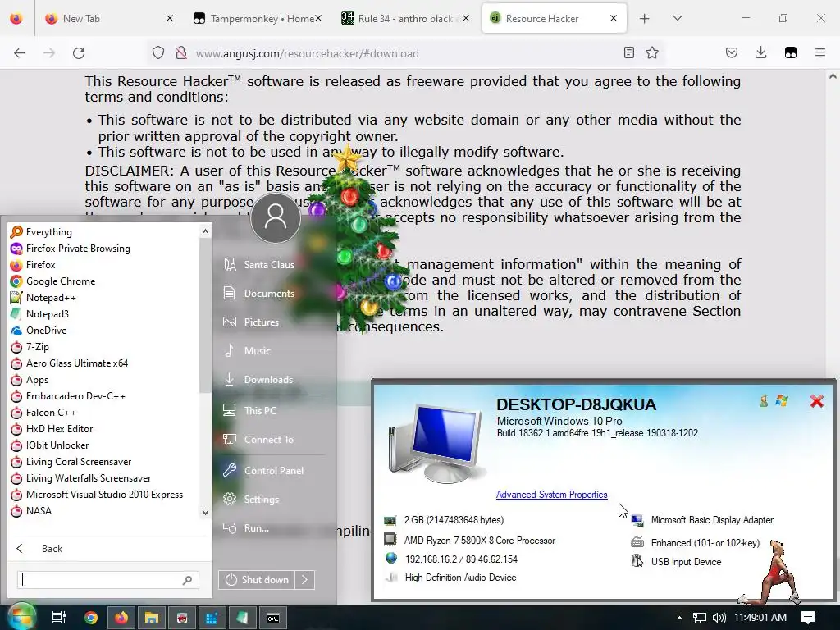Viewport: 840px width, 630px height.
Task: Open Google Chrome in the programs list
Action: point(53,281)
